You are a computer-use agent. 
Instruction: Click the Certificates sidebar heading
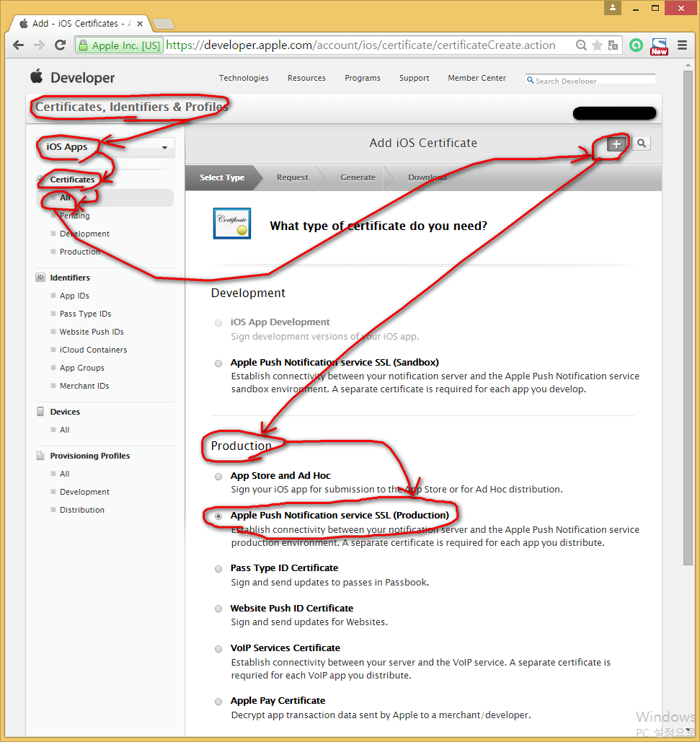(x=72, y=180)
